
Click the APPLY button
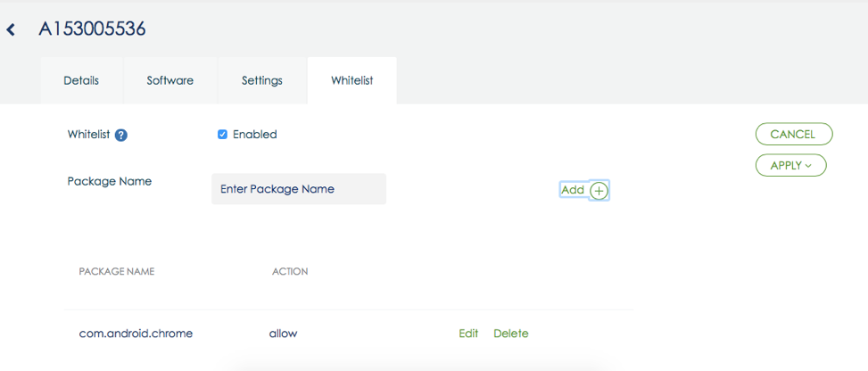(x=791, y=165)
